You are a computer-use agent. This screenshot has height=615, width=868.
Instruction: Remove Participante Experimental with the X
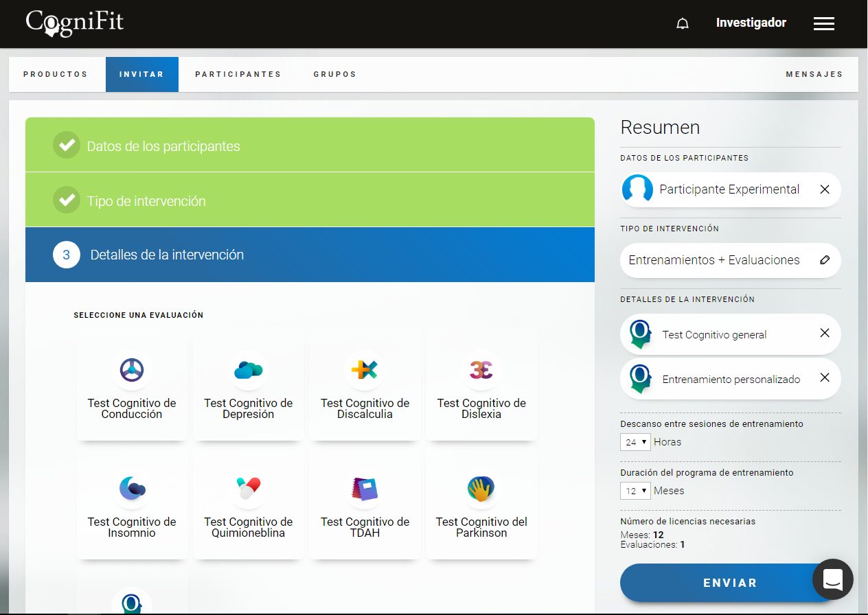click(x=825, y=189)
